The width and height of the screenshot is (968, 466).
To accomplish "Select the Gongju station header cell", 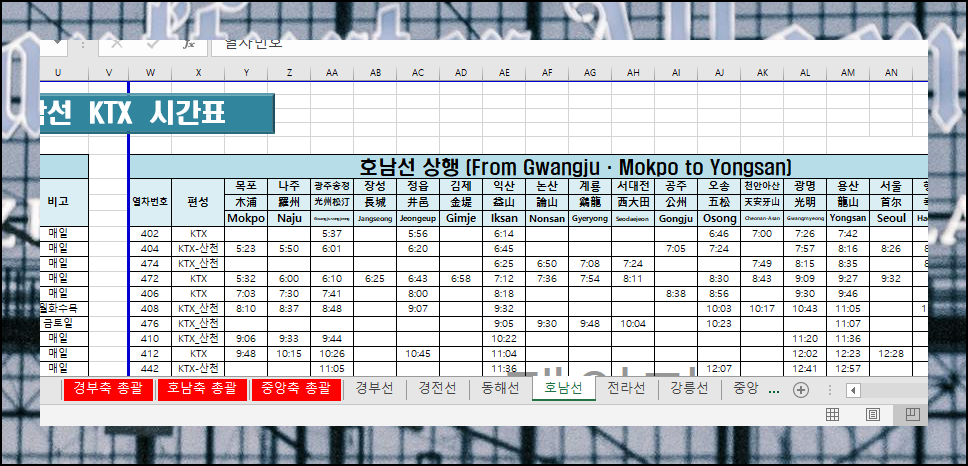I will (677, 218).
